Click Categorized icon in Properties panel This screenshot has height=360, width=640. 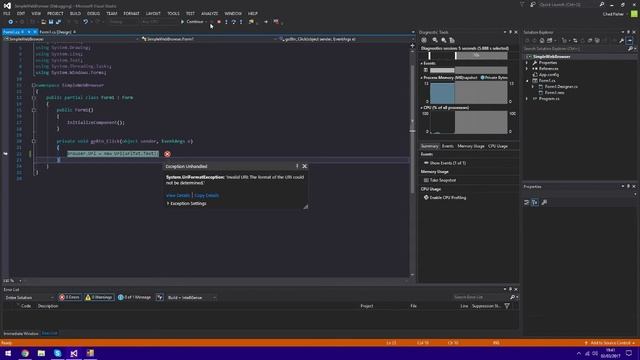click(x=527, y=202)
